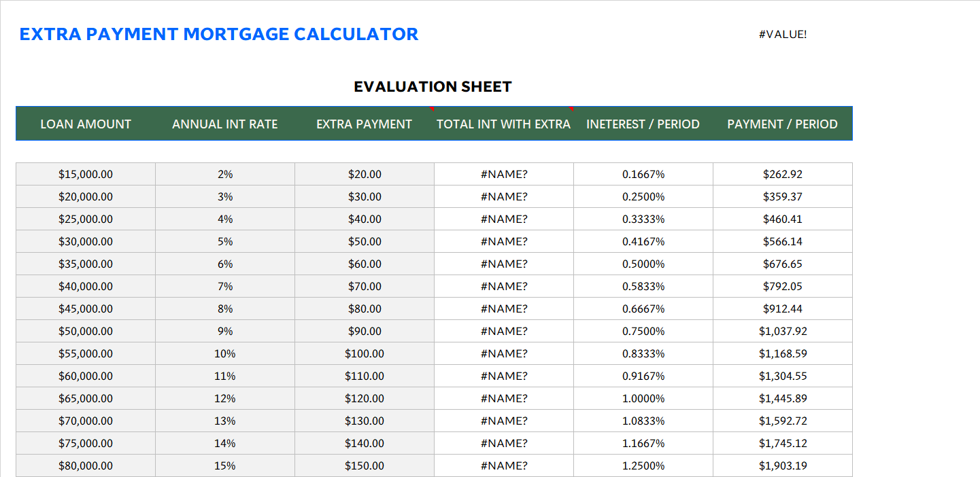Click the $1,445.89 payment cell
This screenshot has width=980, height=477.
[x=783, y=398]
